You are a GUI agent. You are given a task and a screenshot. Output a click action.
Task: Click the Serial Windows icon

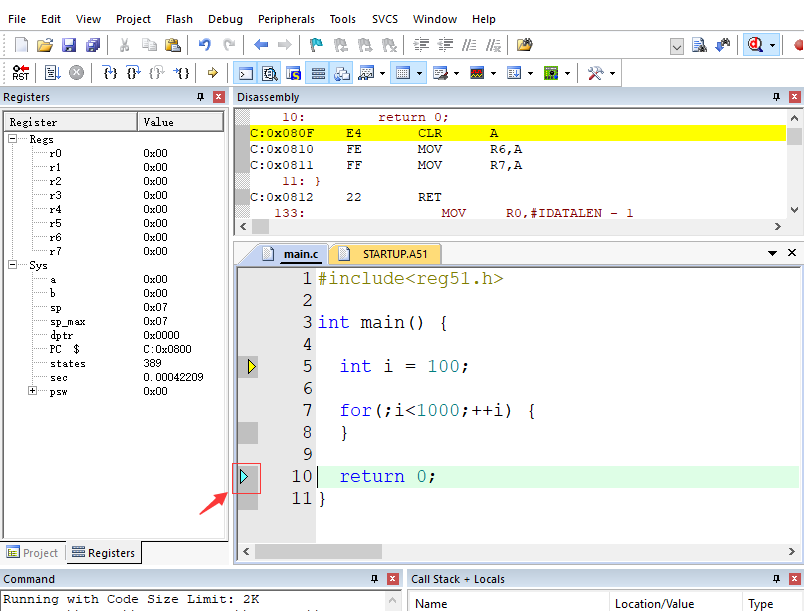(440, 73)
